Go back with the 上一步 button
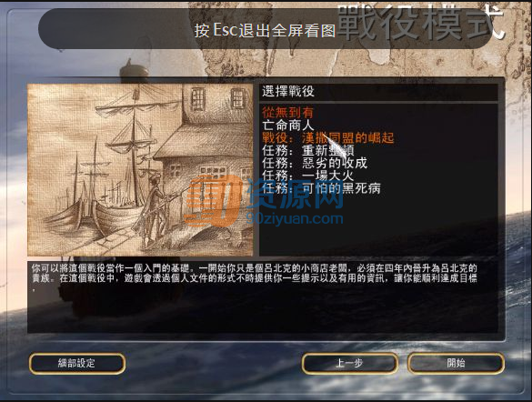532x402 pixels. (x=349, y=363)
